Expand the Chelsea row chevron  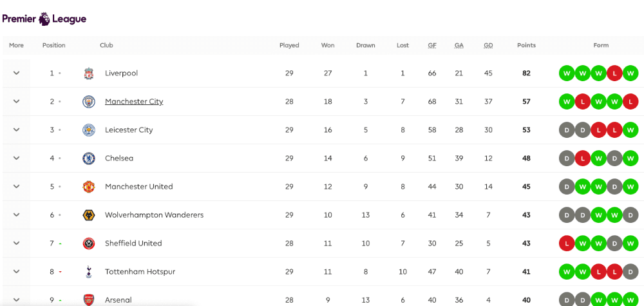pyautogui.click(x=17, y=158)
